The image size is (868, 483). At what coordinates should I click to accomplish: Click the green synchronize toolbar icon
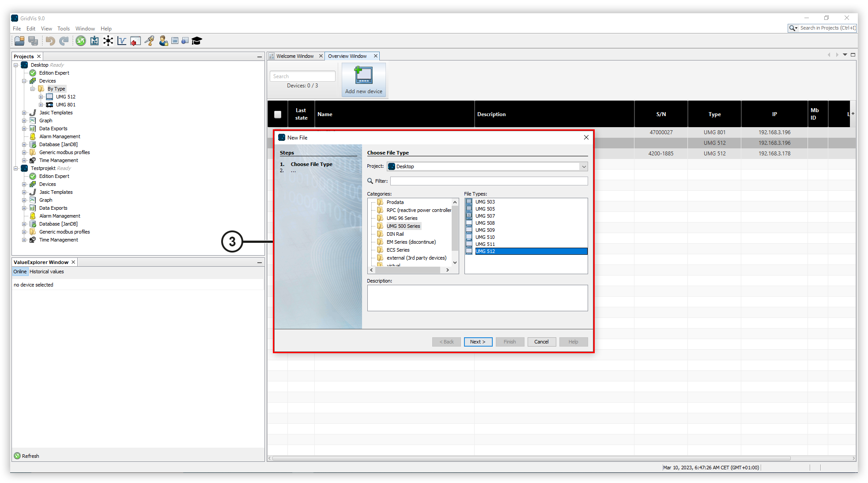coord(81,41)
